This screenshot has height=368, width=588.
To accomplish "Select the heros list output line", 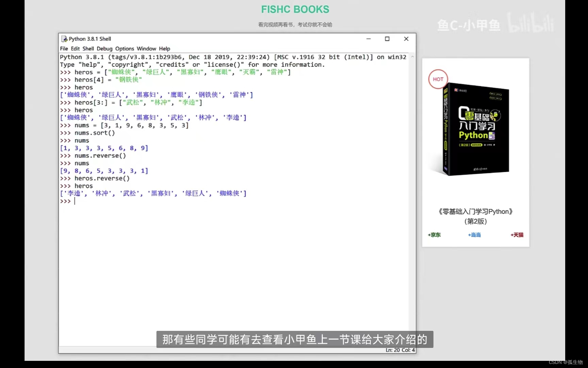I will [x=153, y=193].
